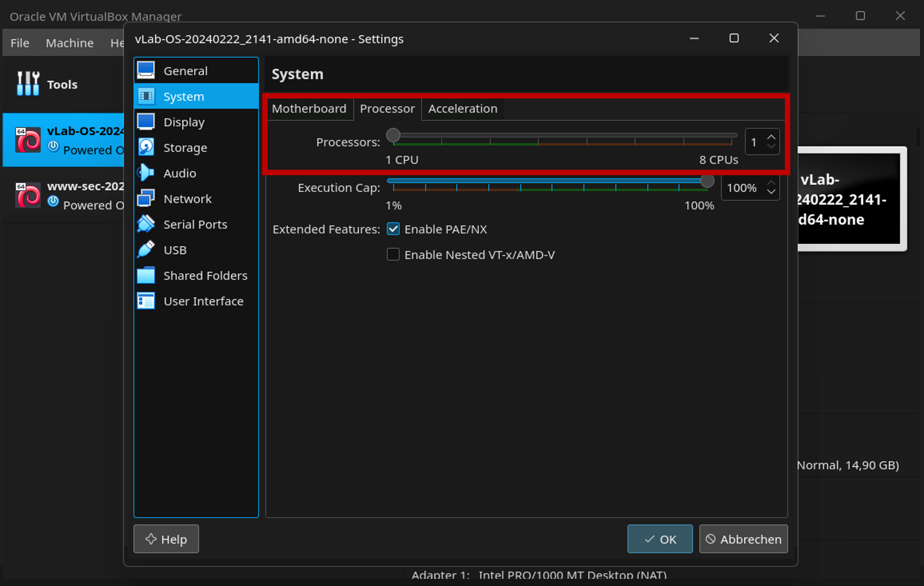924x586 pixels.
Task: Open User Interface settings icon
Action: pyautogui.click(x=146, y=301)
